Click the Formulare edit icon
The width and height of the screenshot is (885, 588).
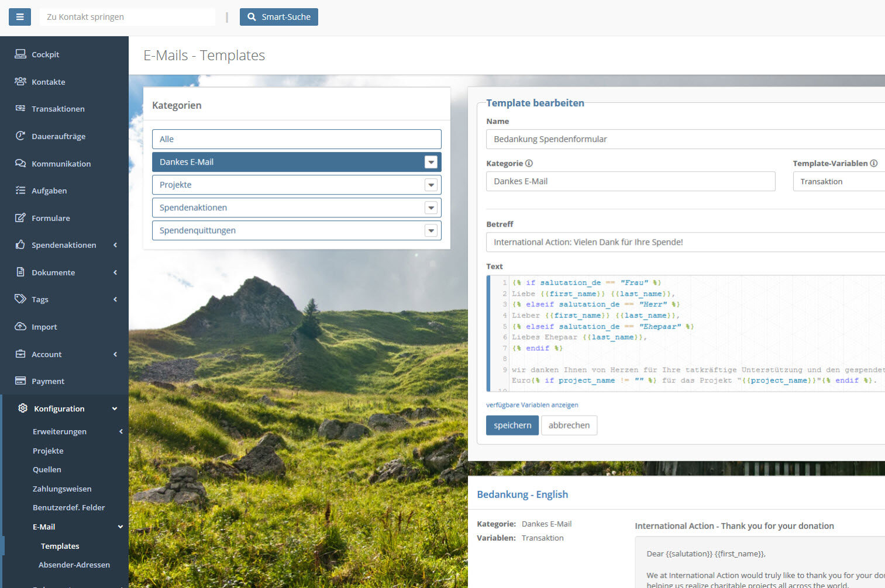coord(20,218)
